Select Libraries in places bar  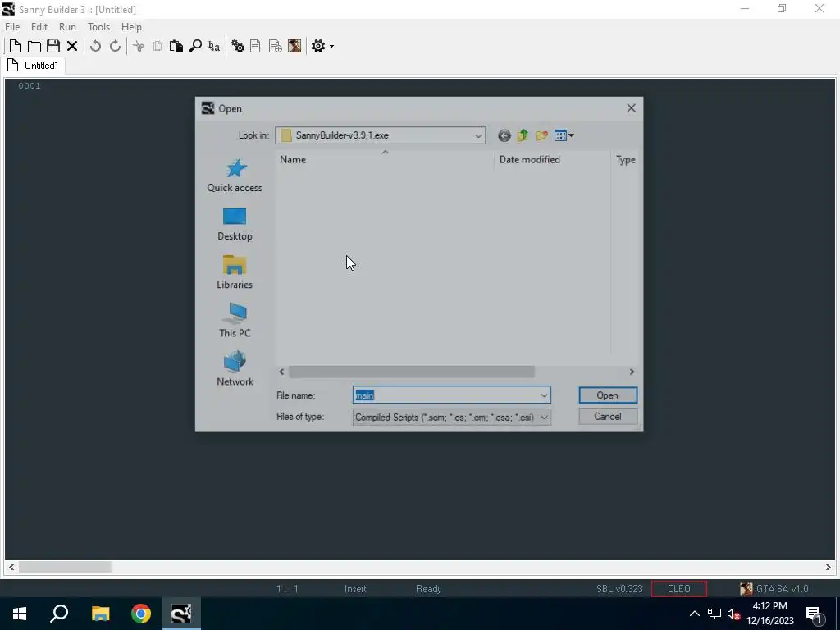pyautogui.click(x=235, y=272)
